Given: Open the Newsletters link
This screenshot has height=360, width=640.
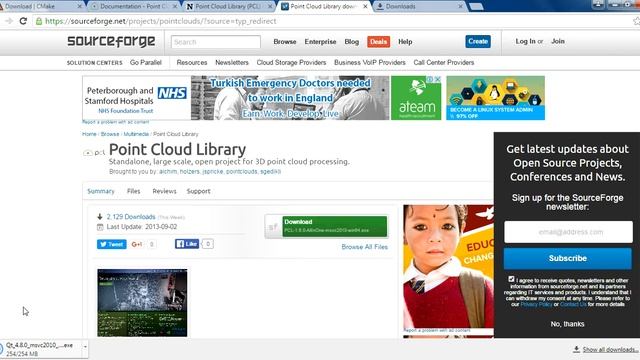Looking at the screenshot, I should [232, 62].
